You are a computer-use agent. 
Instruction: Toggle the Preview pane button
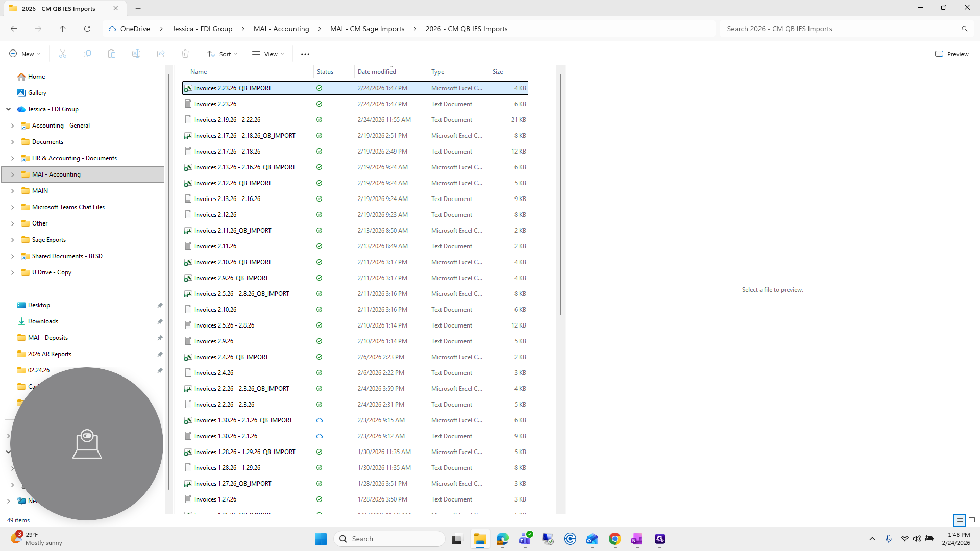[x=952, y=54]
